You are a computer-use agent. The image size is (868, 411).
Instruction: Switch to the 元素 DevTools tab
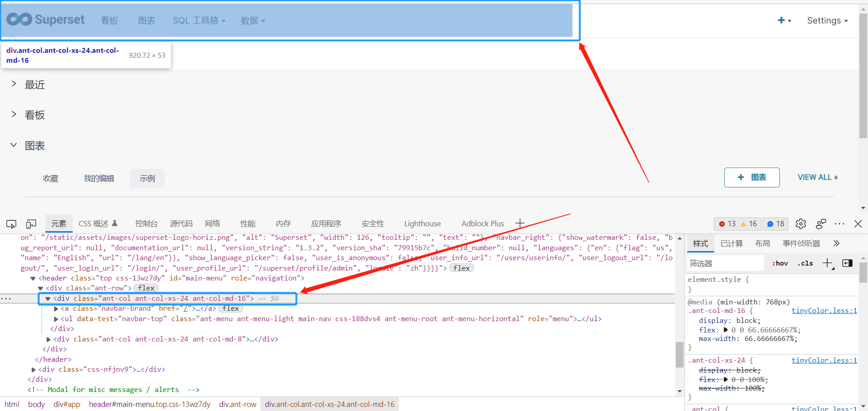click(x=59, y=224)
